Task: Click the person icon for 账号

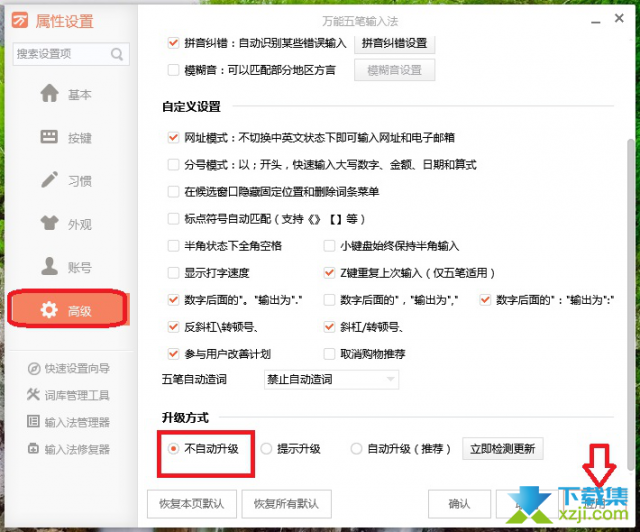Action: (x=49, y=266)
